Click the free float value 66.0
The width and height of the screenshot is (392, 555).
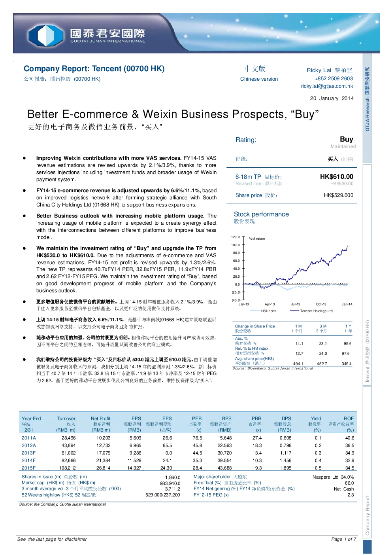pos(349,483)
